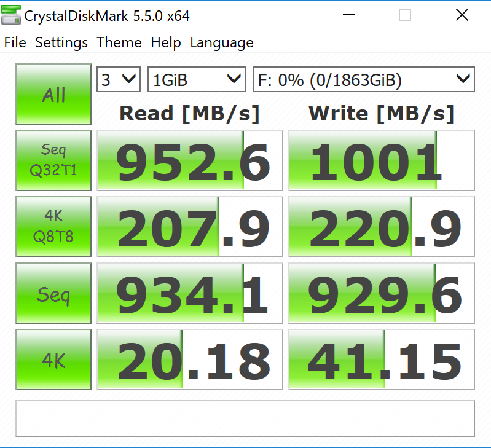Viewport: 491px width, 448px height.
Task: Click the empty comment field at bottom
Action: point(245,419)
